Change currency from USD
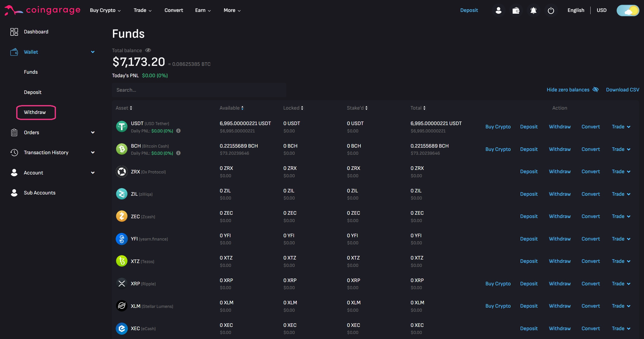The height and width of the screenshot is (339, 644). coord(601,10)
